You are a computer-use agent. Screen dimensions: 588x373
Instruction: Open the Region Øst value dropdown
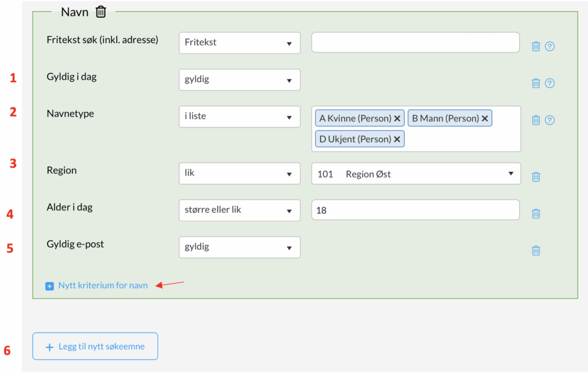416,174
